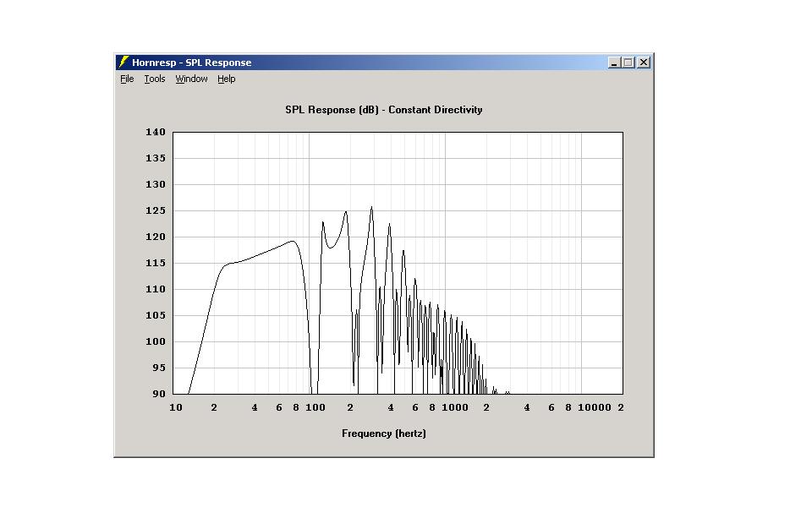
Task: Click the 10 Hz frequency axis label
Action: [x=176, y=407]
